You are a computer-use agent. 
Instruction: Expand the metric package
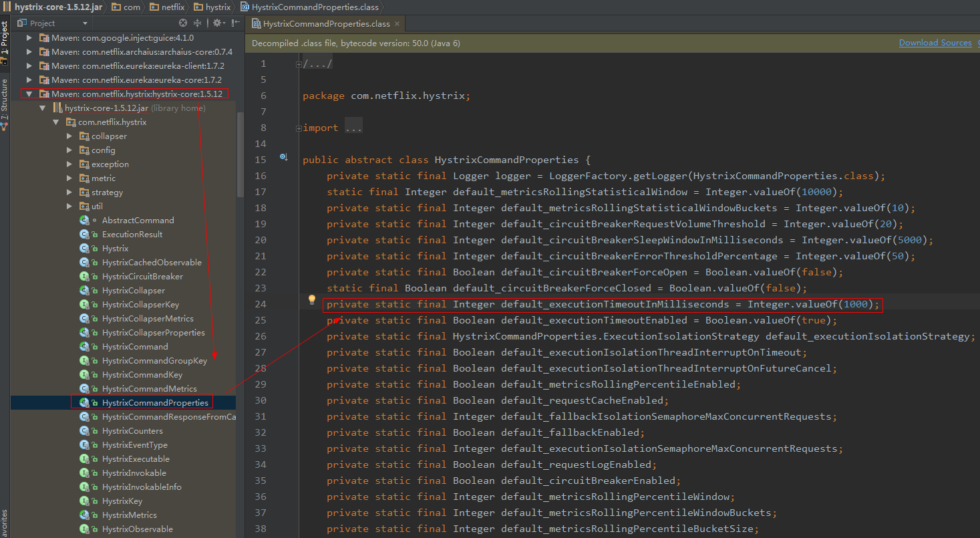[69, 178]
